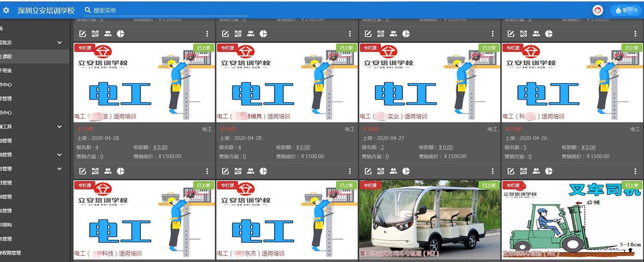Open three-dot menu on 电工(…模具)适岗培训 card
644x262 pixels.
click(x=350, y=171)
